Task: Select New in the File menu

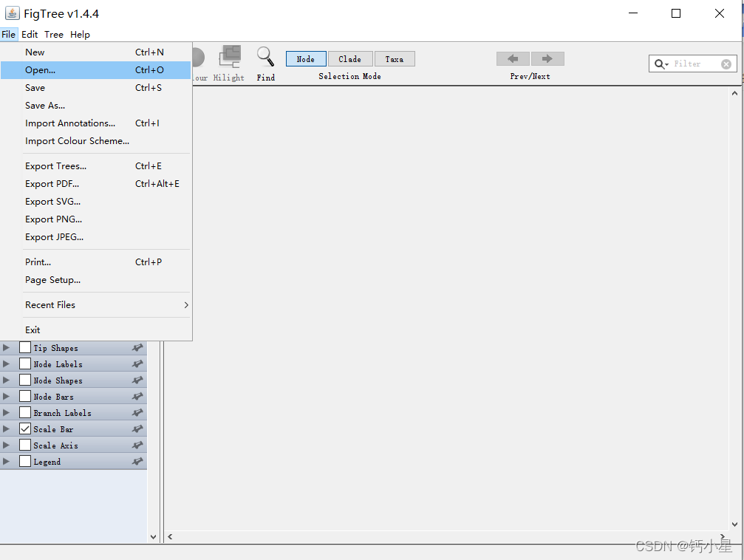Action: [96, 52]
